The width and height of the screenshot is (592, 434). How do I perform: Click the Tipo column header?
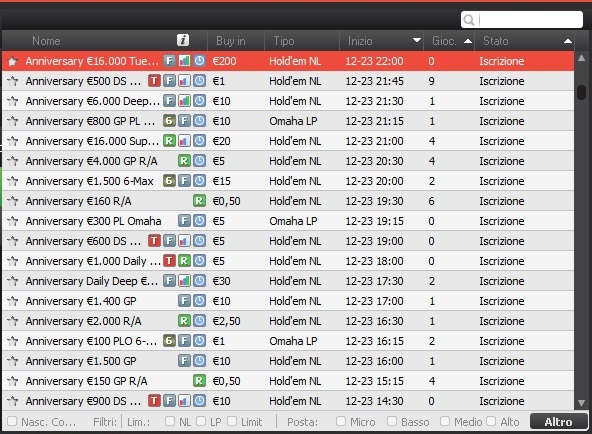click(x=284, y=41)
